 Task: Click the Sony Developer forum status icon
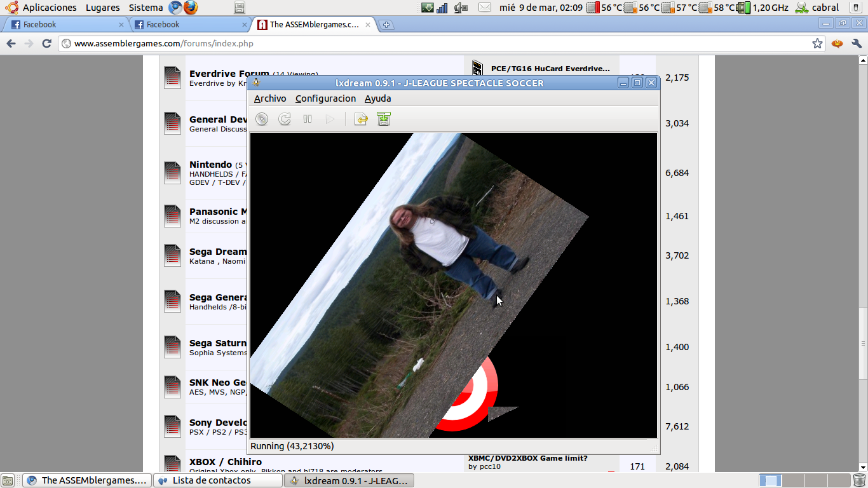(x=172, y=426)
